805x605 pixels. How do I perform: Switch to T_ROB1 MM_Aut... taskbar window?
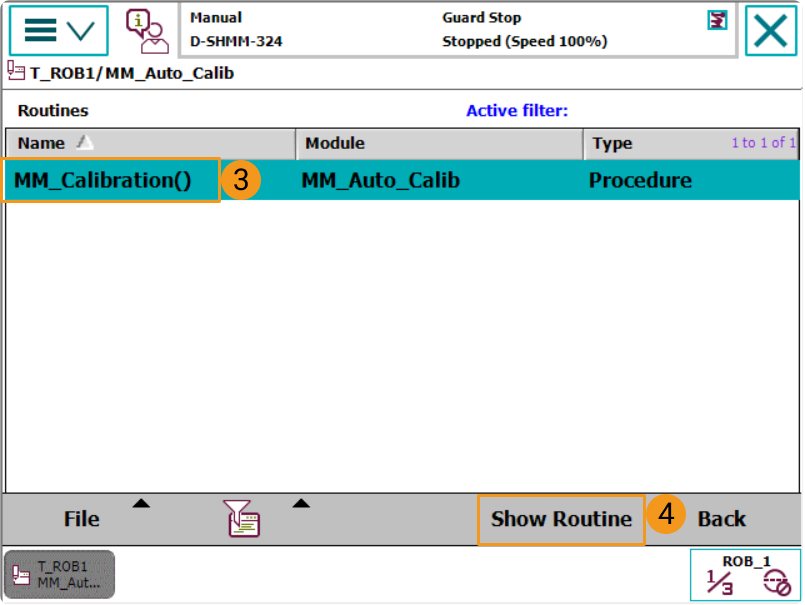pyautogui.click(x=60, y=574)
